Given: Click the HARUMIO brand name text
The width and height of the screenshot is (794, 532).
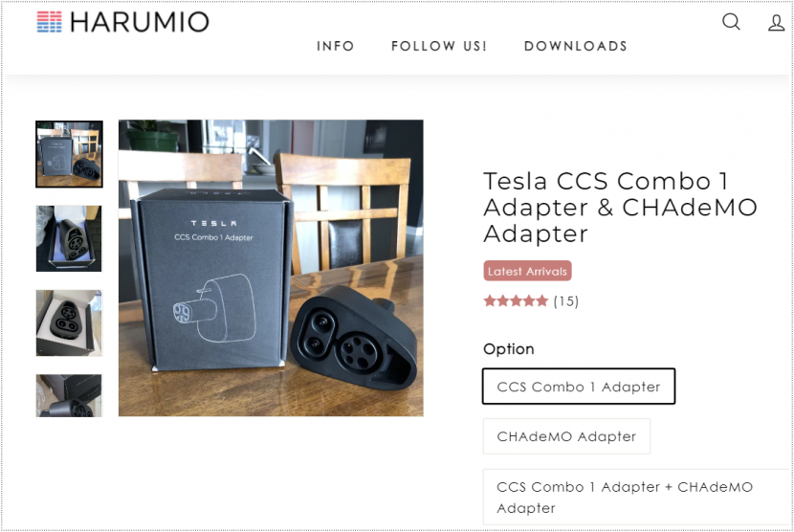Looking at the screenshot, I should 140,22.
